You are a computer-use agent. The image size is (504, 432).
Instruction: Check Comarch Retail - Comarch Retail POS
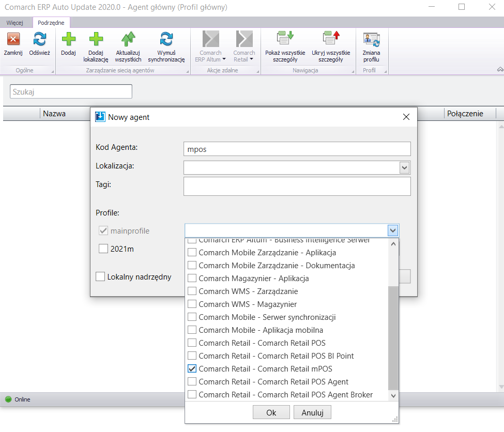192,343
